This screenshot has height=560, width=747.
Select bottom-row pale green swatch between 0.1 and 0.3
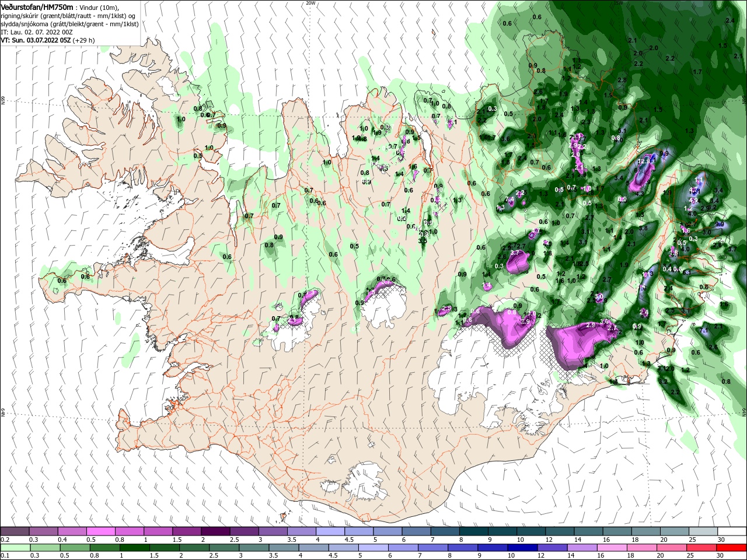[x=15, y=548]
